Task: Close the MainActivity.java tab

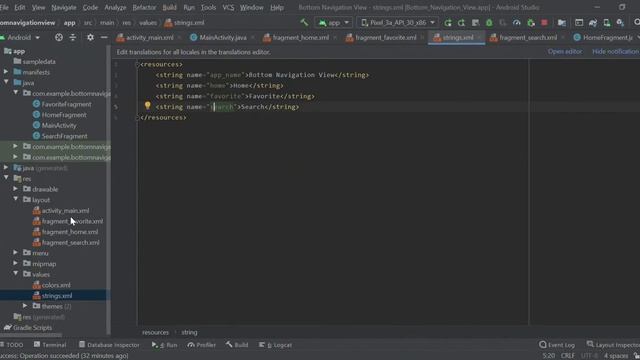Action: [x=253, y=38]
